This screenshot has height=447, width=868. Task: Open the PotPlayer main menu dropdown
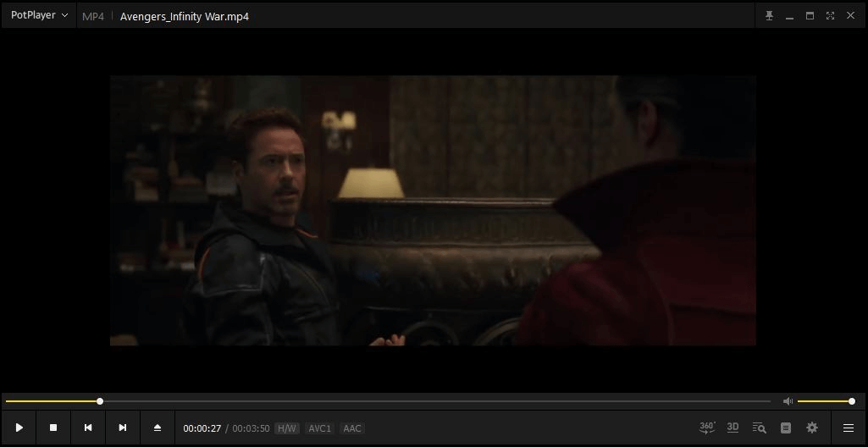click(x=39, y=15)
